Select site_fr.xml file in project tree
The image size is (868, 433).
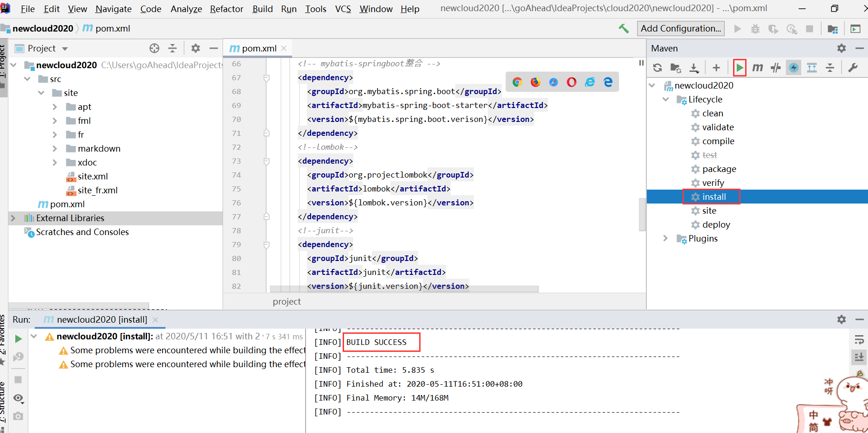pyautogui.click(x=97, y=190)
